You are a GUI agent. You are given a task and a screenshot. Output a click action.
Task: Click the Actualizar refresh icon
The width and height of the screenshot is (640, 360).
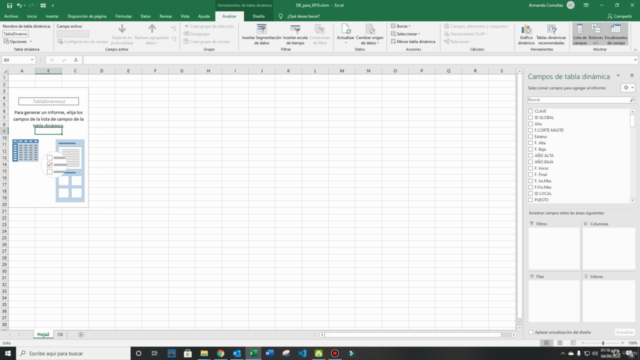point(346,29)
